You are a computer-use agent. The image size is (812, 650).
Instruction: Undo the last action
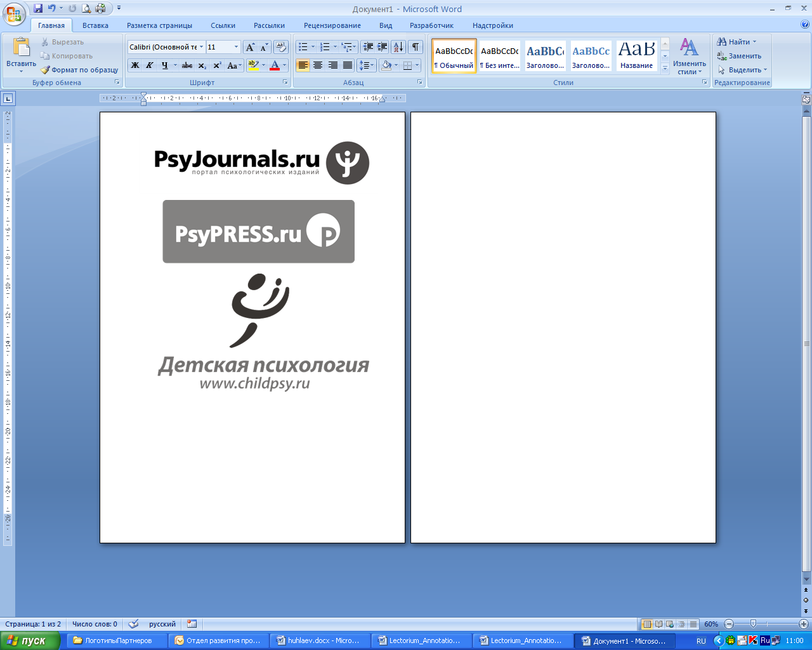(x=52, y=9)
